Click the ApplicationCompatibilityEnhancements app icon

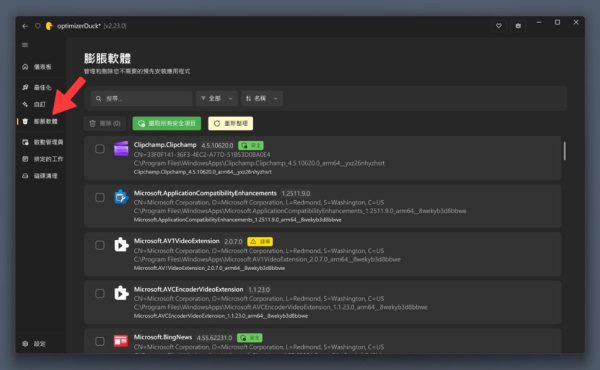coord(121,197)
